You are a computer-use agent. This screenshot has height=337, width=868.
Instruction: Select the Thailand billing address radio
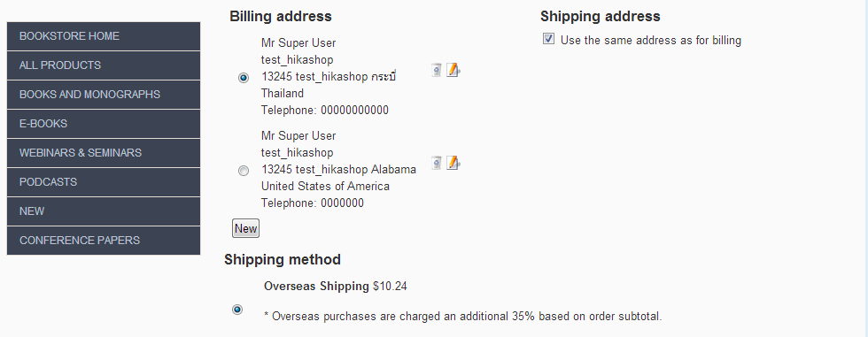tap(244, 78)
